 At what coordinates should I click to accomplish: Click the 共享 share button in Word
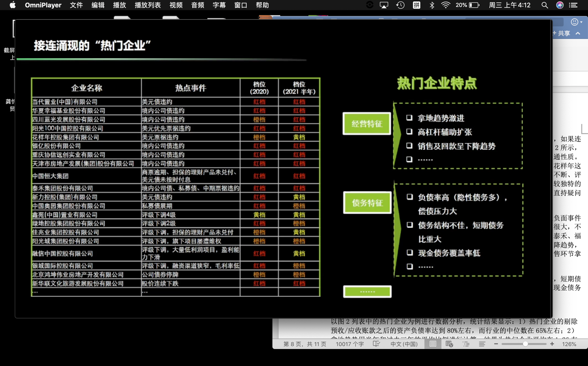point(562,33)
